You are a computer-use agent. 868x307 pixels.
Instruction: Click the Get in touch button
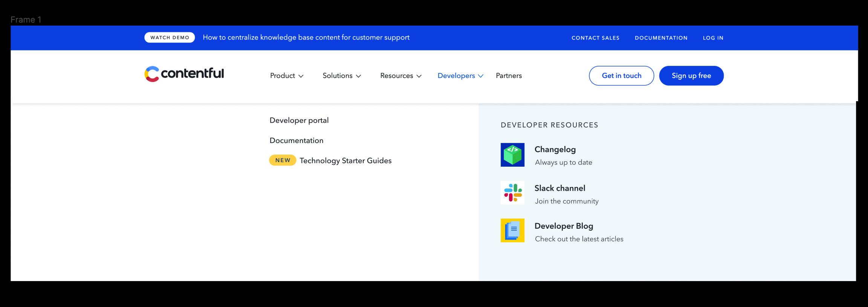622,76
